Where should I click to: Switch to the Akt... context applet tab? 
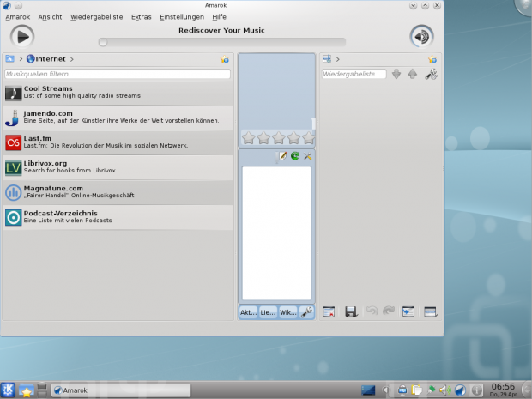248,312
